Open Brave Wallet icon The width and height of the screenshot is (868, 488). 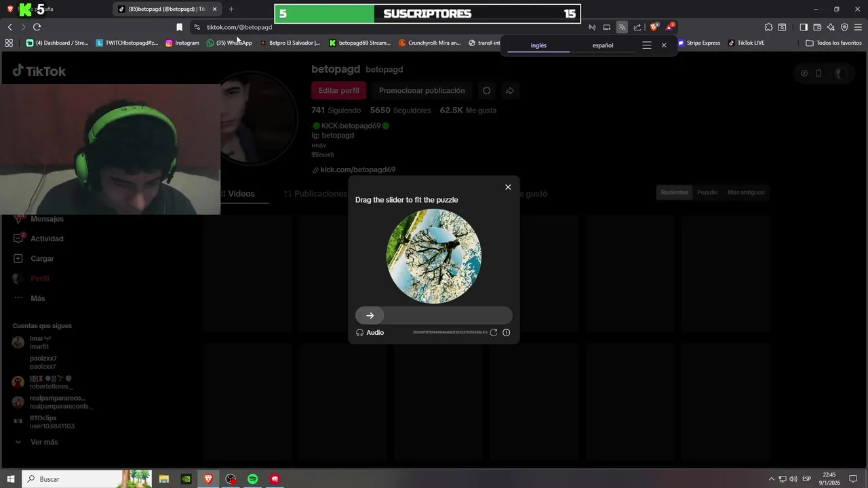tap(817, 27)
